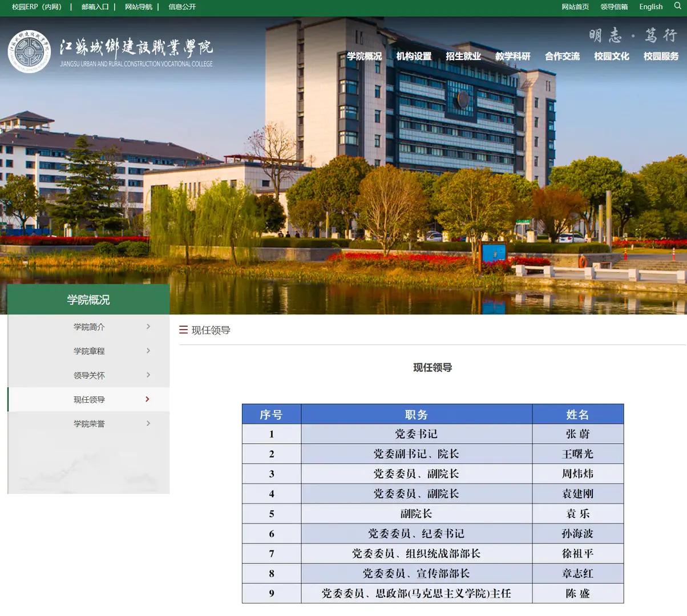This screenshot has height=616, width=687.
Task: Open the 校园ERP (内网) link
Action: tap(37, 7)
